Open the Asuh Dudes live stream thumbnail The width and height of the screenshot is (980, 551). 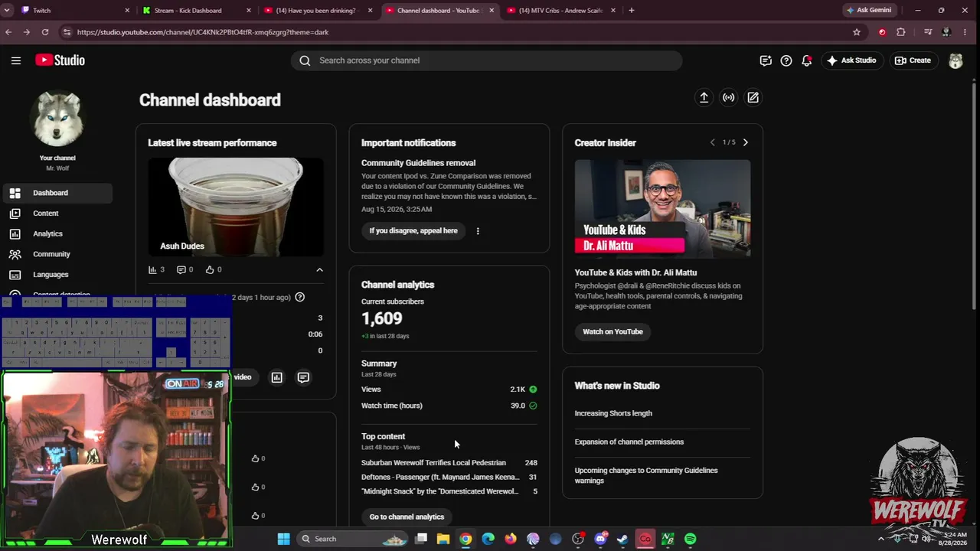[236, 207]
